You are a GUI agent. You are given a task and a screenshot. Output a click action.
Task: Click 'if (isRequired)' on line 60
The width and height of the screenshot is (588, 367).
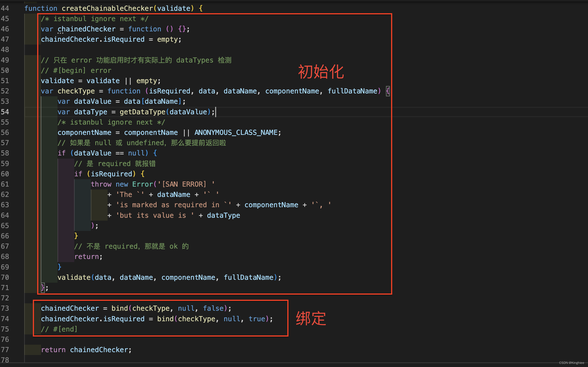(105, 174)
